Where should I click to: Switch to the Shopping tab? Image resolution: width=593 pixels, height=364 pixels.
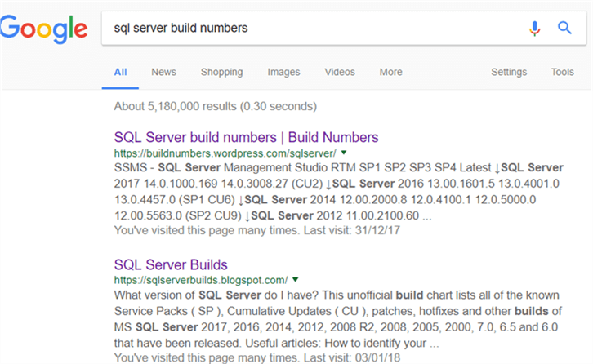(x=221, y=72)
